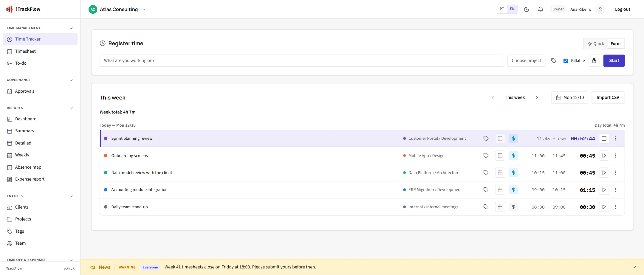
Task: Open calendar for Accounting module integration row
Action: 500,190
